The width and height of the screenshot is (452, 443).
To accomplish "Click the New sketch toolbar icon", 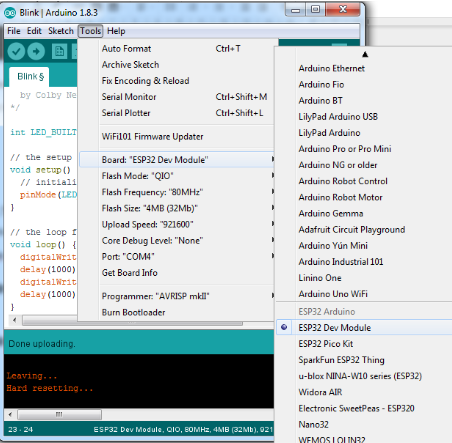I will pos(59,51).
